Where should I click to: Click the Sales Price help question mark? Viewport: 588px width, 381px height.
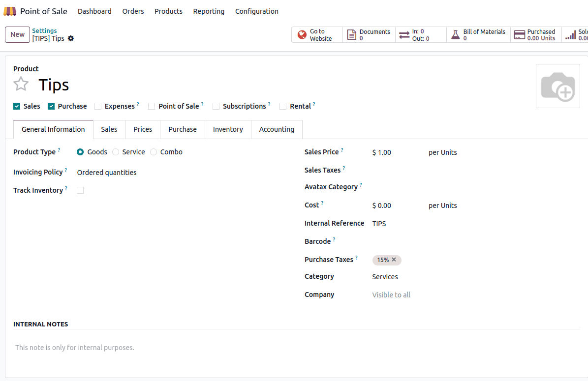click(x=342, y=150)
